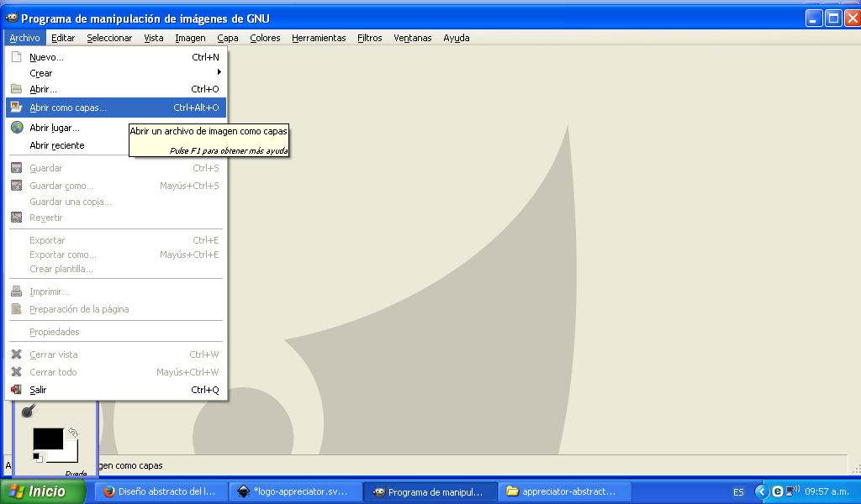Expand hidden system tray icons
861x504 pixels.
[x=762, y=491]
